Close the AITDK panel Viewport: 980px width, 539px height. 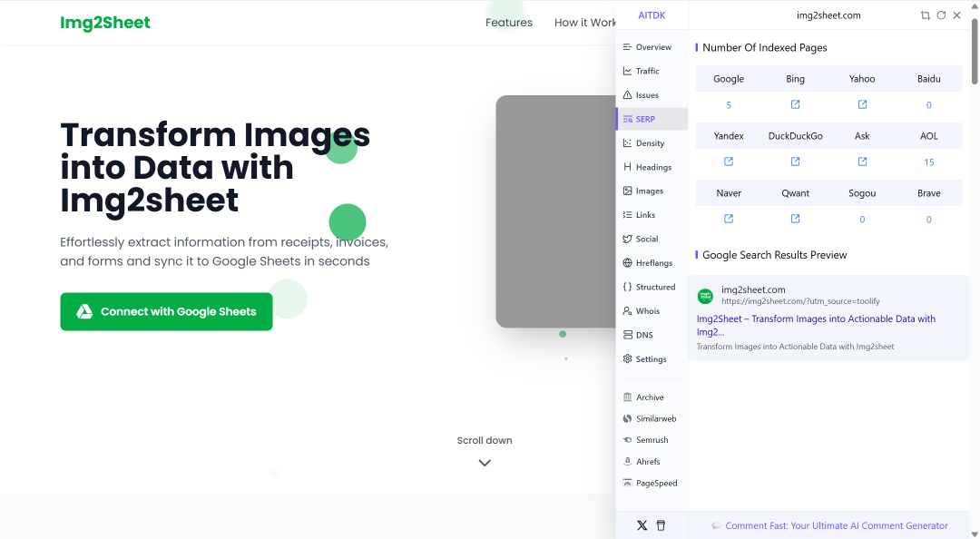pos(957,15)
